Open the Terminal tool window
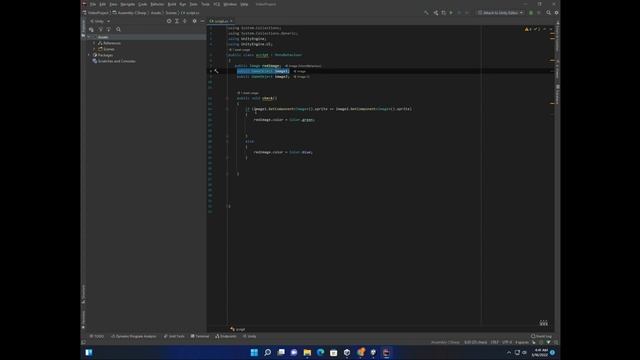 200,336
